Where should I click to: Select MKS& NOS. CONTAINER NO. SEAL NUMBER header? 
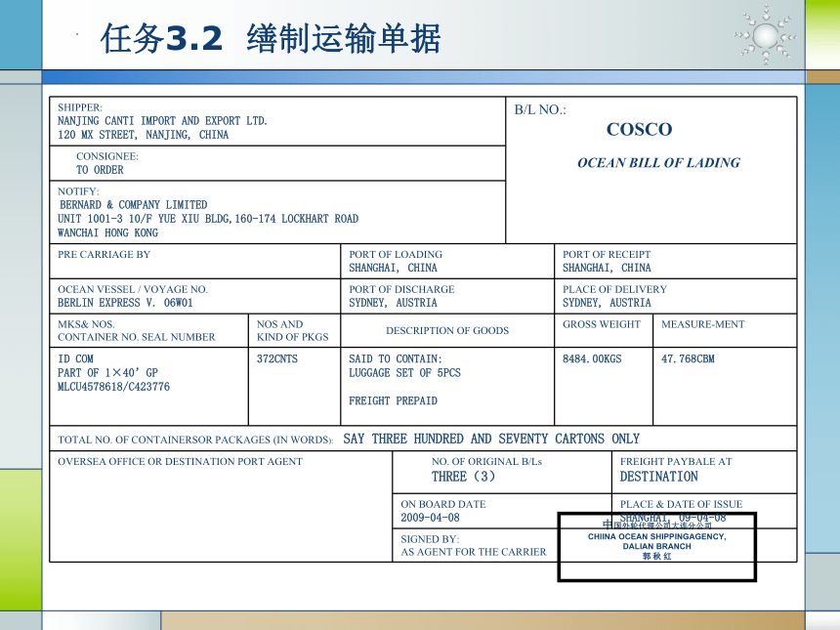[x=137, y=330]
